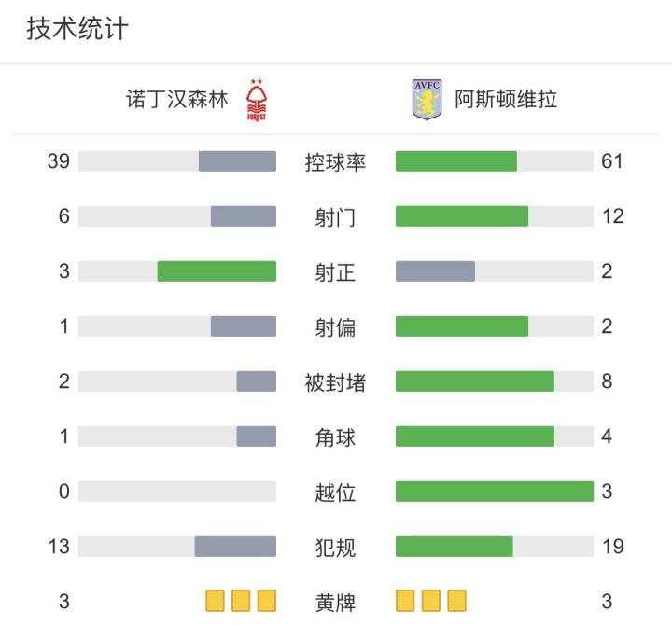672x625 pixels.
Task: Click the 阿斯顿维拉 team name
Action: 505,100
